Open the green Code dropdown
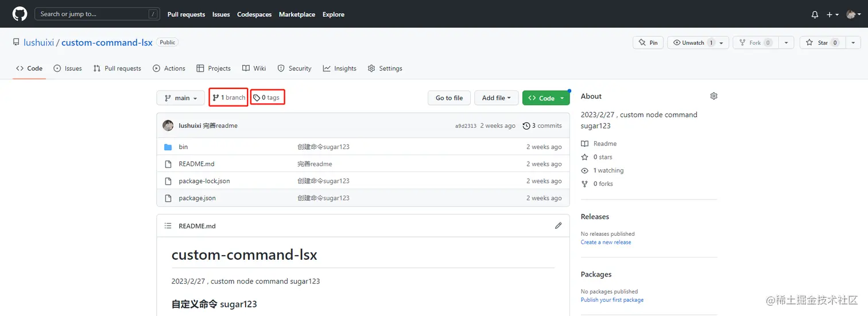Image resolution: width=868 pixels, height=316 pixels. tap(546, 98)
